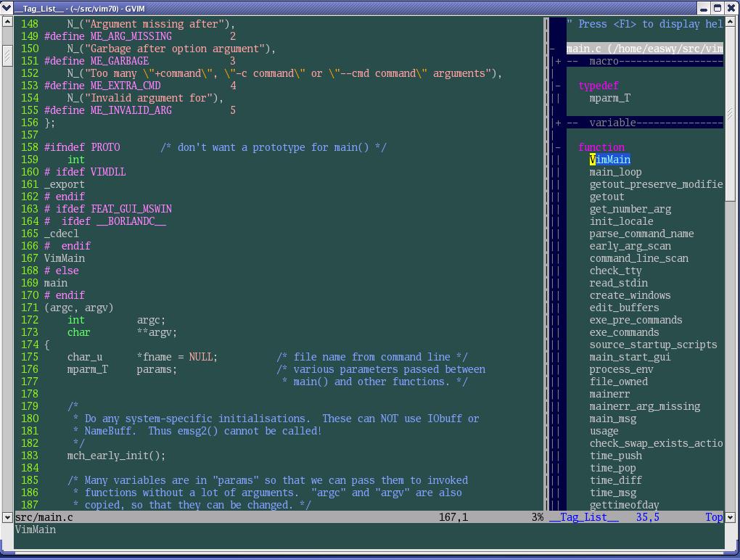Choose init_locale in the tag list

coord(622,221)
